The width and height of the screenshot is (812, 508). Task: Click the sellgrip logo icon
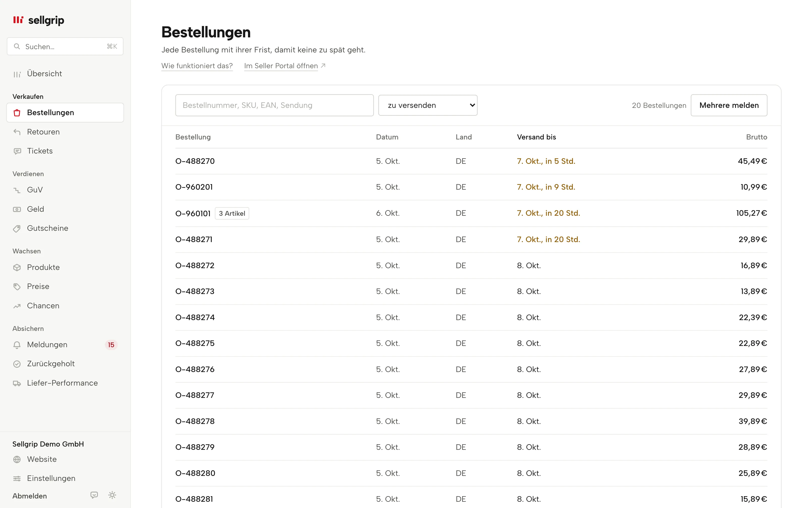(x=18, y=20)
